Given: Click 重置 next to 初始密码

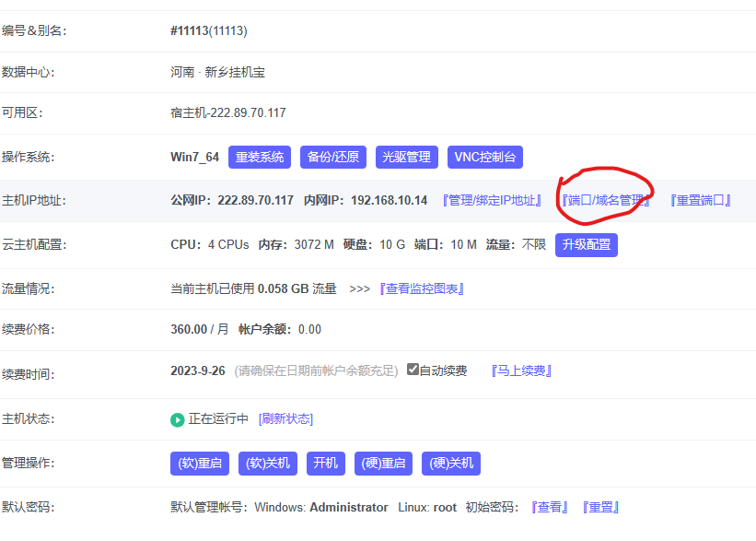Looking at the screenshot, I should click(600, 507).
